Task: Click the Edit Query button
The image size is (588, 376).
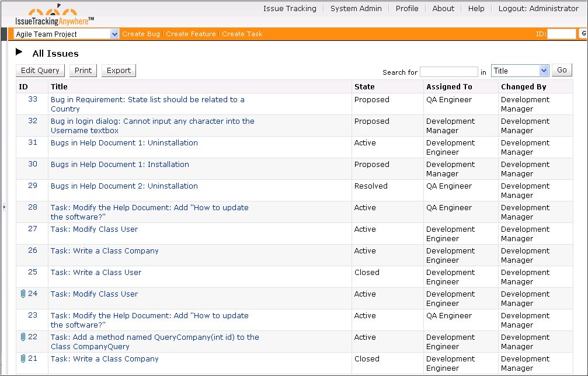Action: 40,71
